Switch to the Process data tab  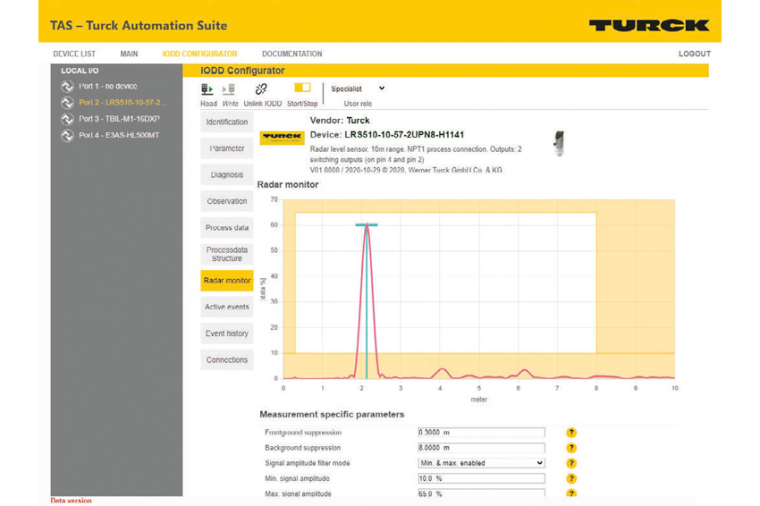click(x=227, y=228)
